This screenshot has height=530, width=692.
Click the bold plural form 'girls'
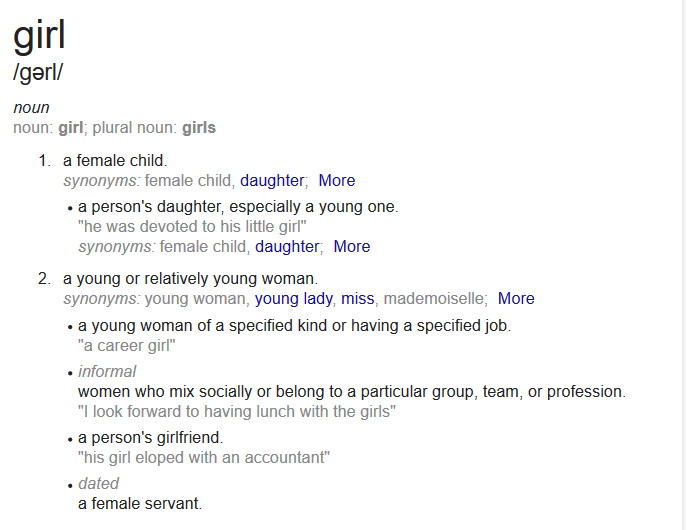199,128
